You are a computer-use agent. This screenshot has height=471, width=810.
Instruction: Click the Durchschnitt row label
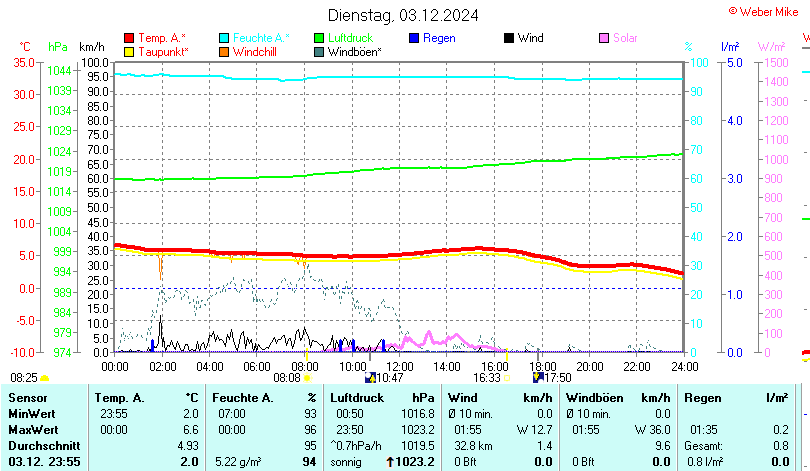point(44,446)
